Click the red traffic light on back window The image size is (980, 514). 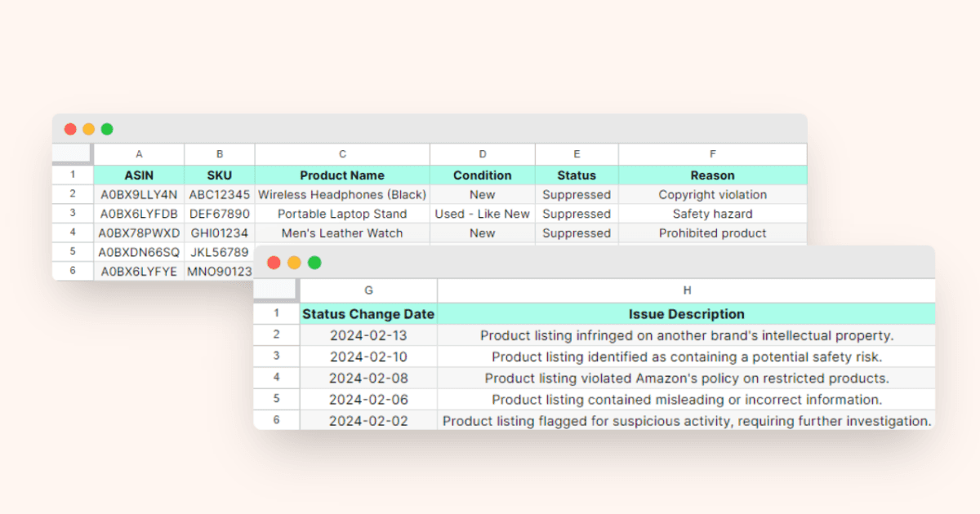tap(71, 128)
